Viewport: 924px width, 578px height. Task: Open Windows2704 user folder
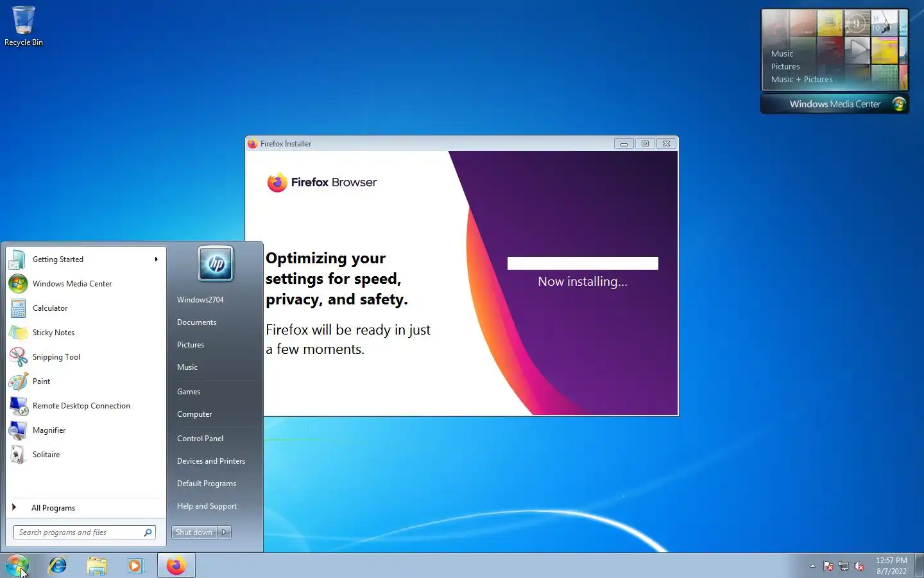pos(200,300)
